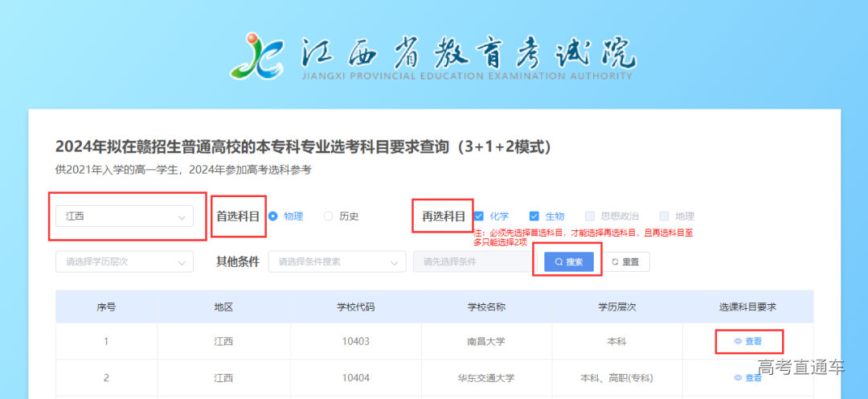Select the 物理 radio button
Image resolution: width=868 pixels, height=399 pixels.
click(272, 216)
